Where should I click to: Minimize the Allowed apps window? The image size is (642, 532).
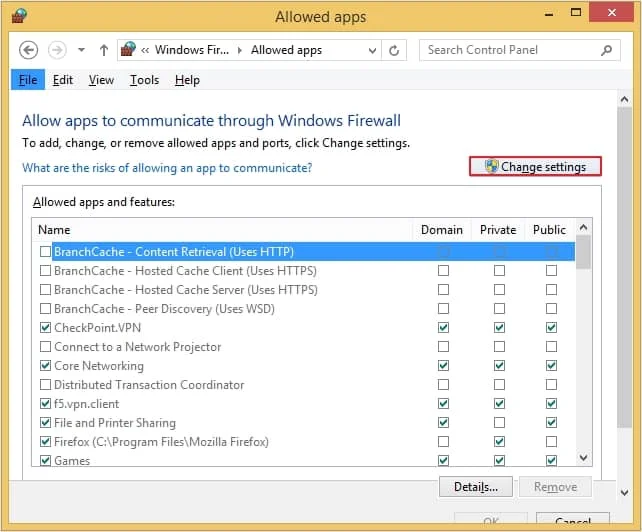[x=549, y=14]
